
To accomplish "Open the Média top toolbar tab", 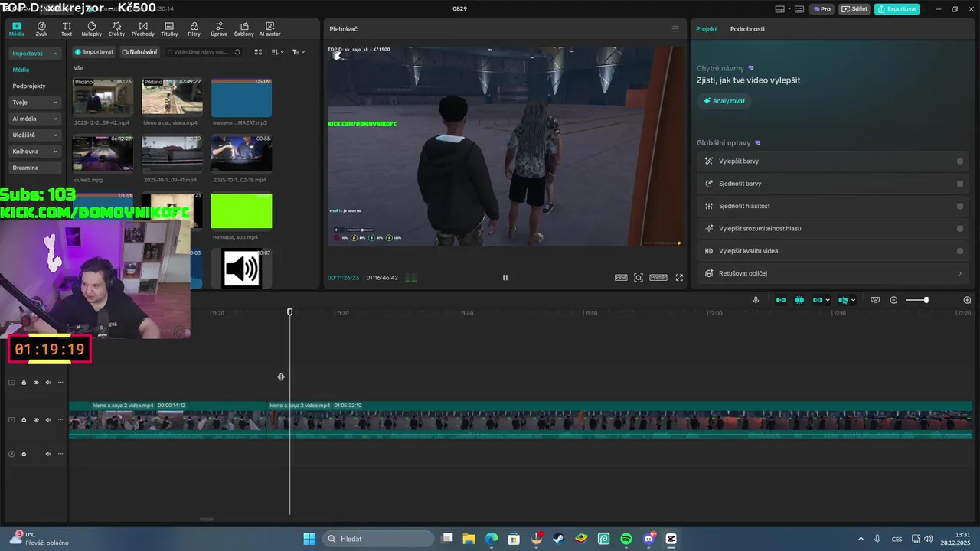I will point(16,29).
